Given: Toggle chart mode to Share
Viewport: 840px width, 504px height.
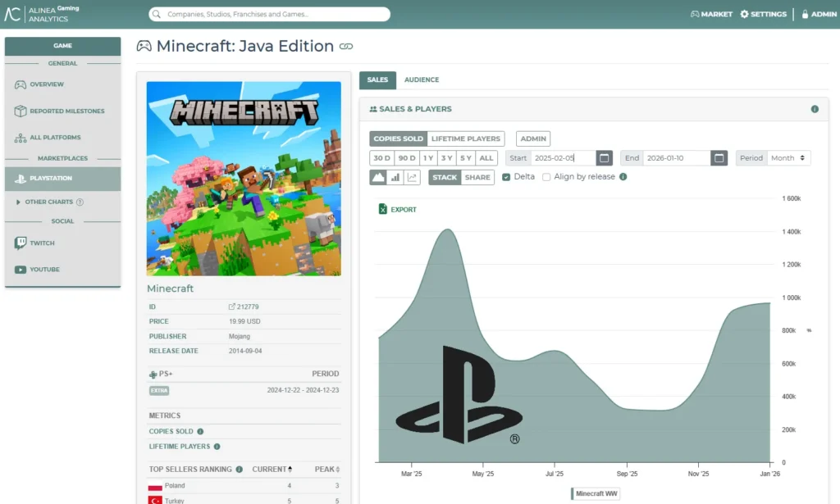Looking at the screenshot, I should [x=477, y=177].
